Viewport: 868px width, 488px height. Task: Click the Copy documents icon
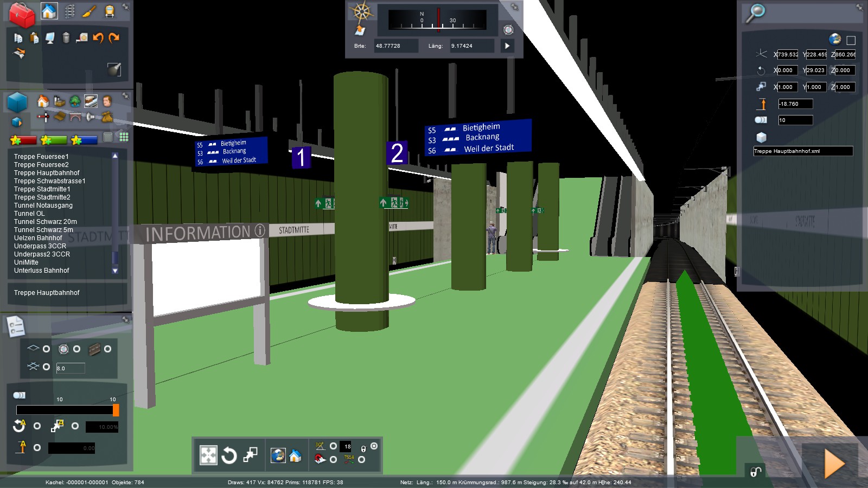18,37
